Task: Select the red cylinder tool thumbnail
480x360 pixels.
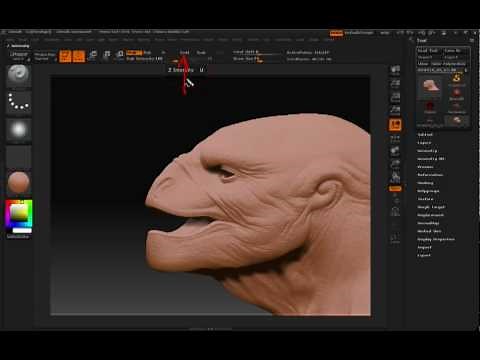Action: tap(430, 108)
